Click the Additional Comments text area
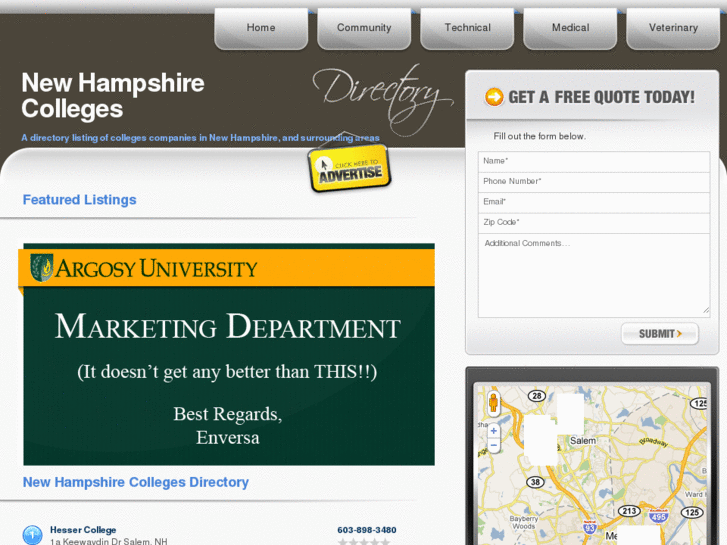Viewport: 727px width, 545px height. [x=594, y=276]
